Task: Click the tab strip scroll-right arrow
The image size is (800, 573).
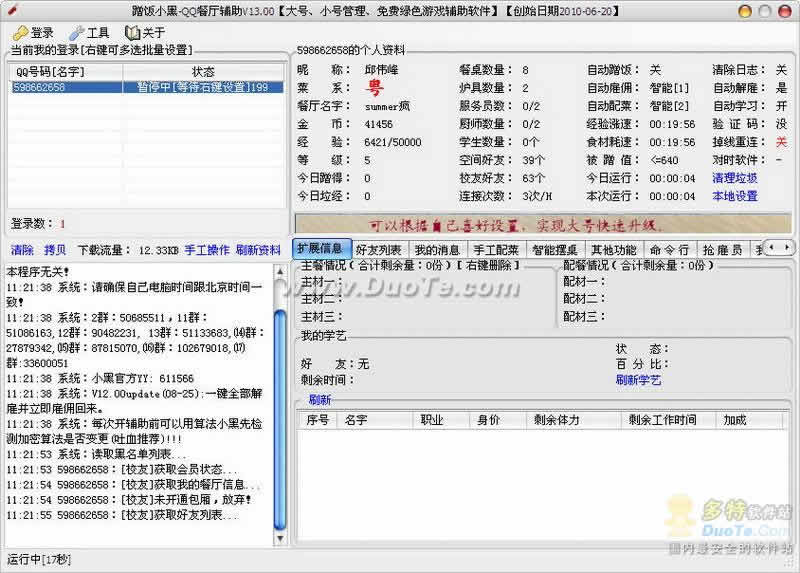Action: [787, 247]
